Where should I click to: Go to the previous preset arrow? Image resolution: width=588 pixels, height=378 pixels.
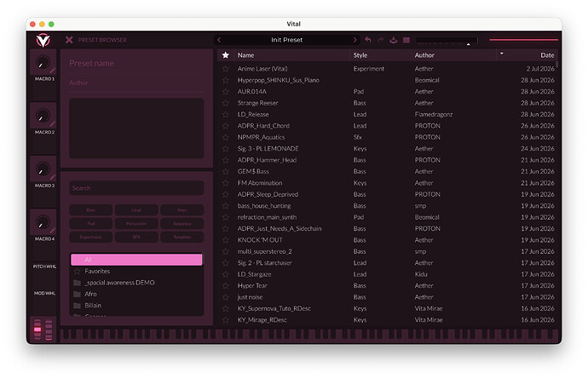[x=219, y=40]
